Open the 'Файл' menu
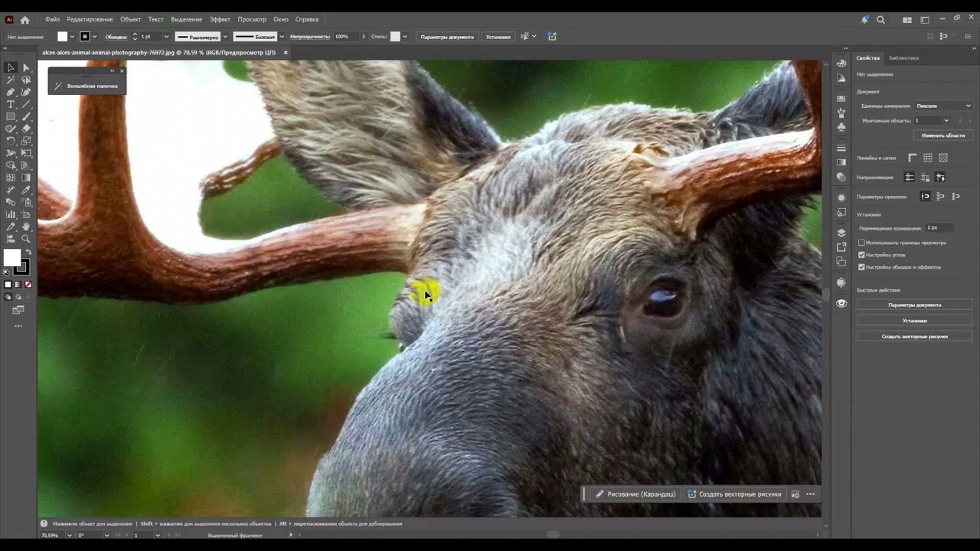980x551 pixels. click(x=52, y=19)
